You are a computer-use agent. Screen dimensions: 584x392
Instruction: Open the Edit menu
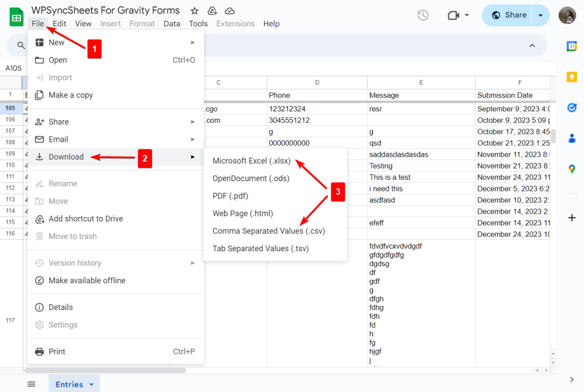point(59,23)
